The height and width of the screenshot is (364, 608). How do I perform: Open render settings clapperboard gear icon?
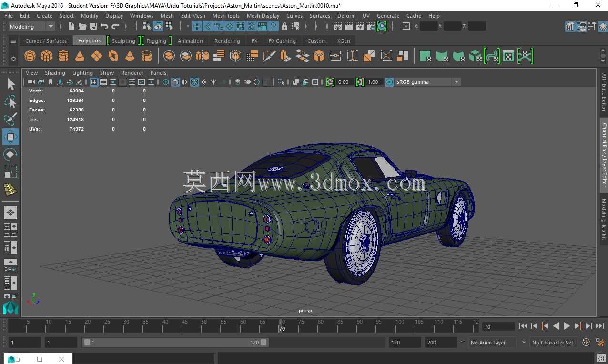tap(371, 26)
